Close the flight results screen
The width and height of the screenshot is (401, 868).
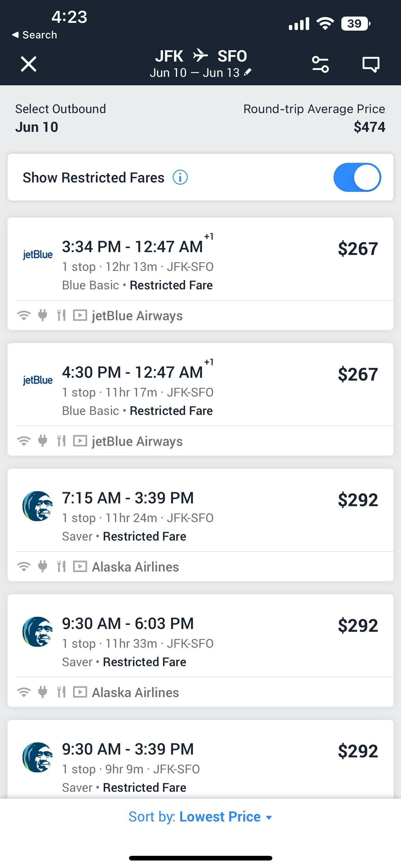click(29, 64)
